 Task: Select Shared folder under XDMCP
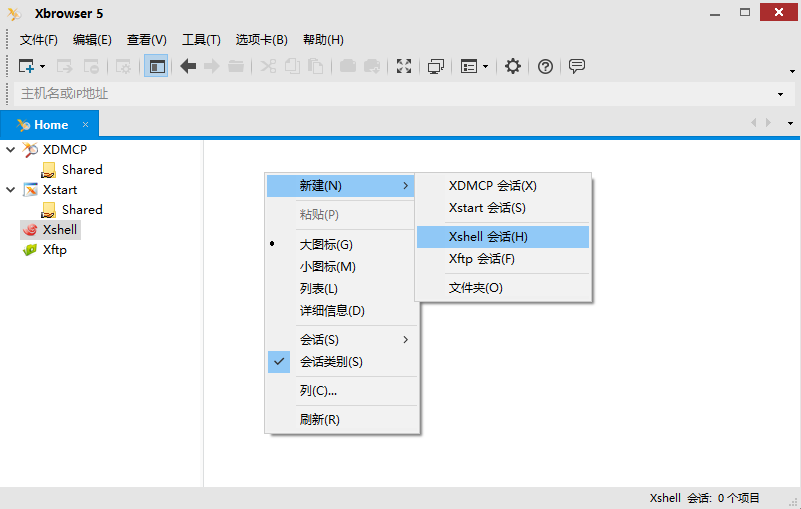[x=82, y=170]
